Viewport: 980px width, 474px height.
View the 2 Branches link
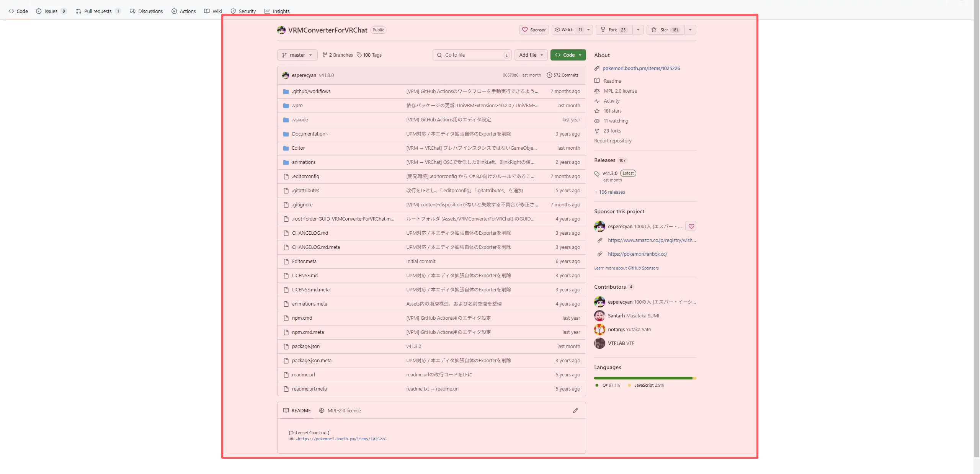coord(338,55)
